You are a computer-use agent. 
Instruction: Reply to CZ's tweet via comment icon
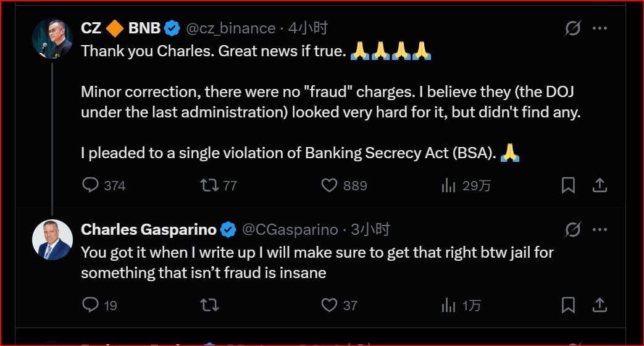click(x=91, y=185)
